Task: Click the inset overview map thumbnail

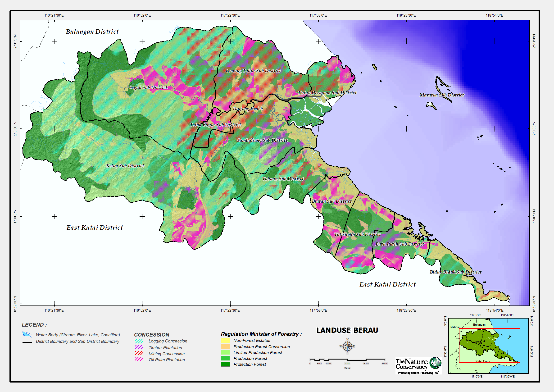Action: coord(488,346)
